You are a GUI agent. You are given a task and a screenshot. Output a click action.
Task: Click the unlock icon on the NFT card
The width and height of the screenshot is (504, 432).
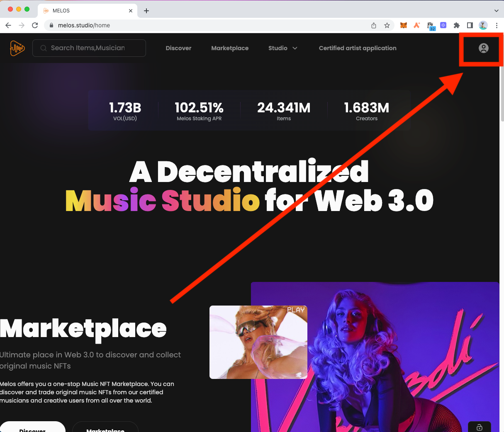point(480,428)
